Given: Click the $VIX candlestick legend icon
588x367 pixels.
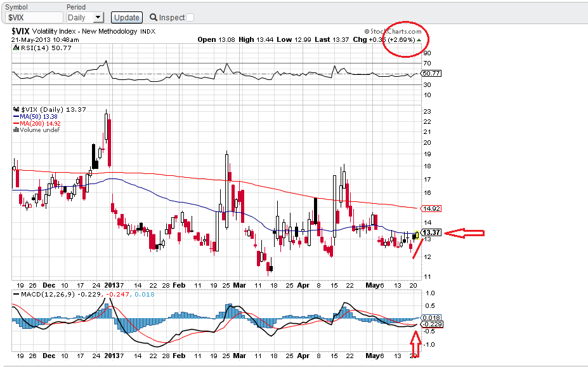Looking at the screenshot, I should pyautogui.click(x=16, y=110).
